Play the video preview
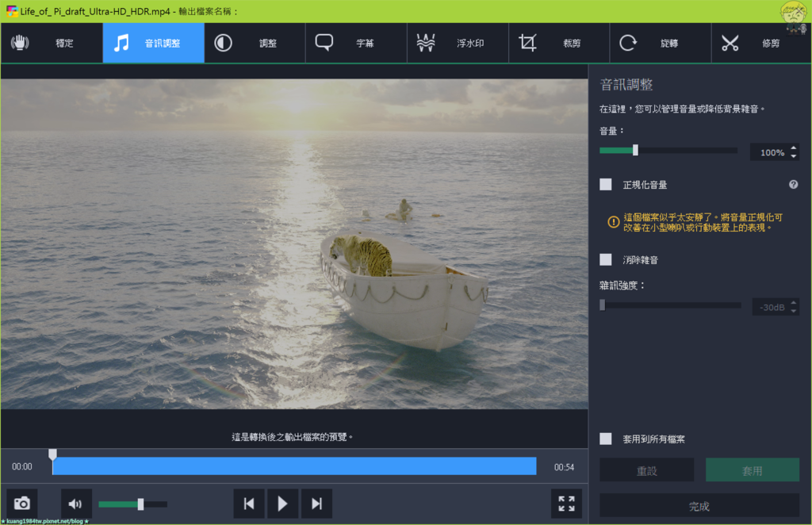This screenshot has height=525, width=812. pyautogui.click(x=283, y=504)
